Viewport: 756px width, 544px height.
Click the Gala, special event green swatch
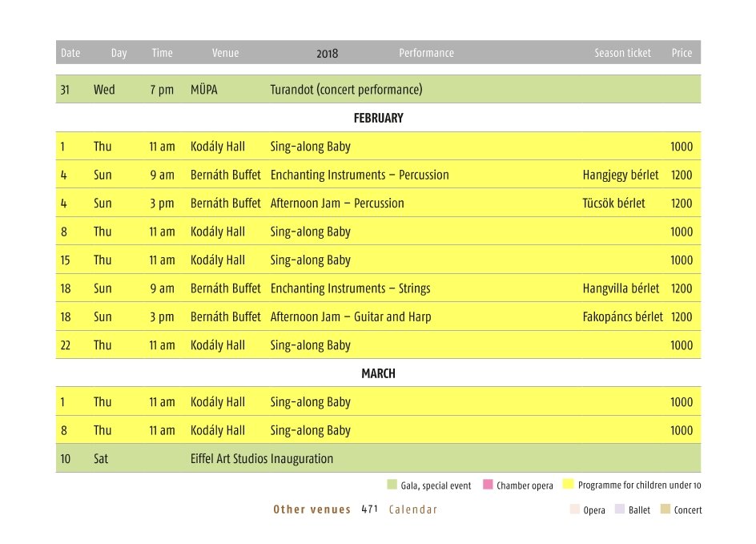point(392,484)
